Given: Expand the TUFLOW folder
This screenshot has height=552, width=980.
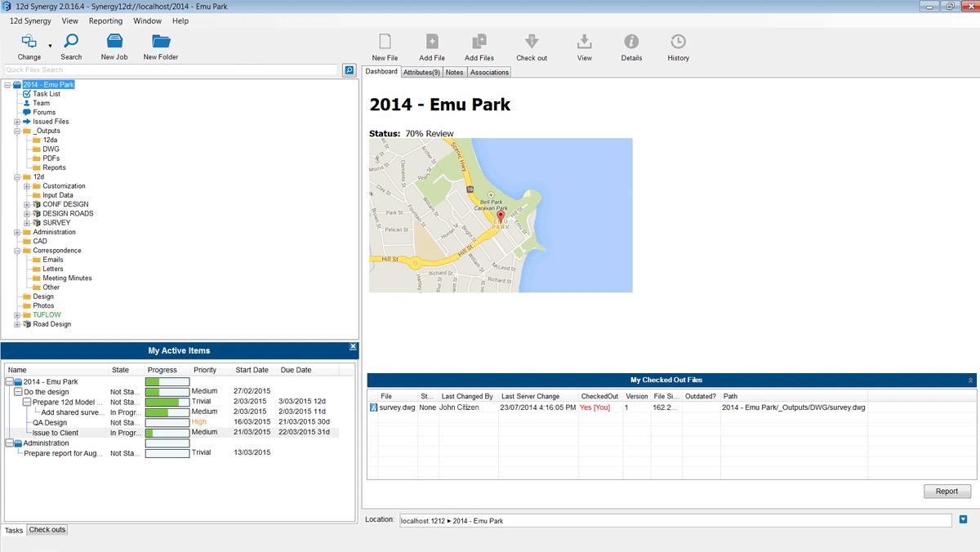Looking at the screenshot, I should 17,315.
